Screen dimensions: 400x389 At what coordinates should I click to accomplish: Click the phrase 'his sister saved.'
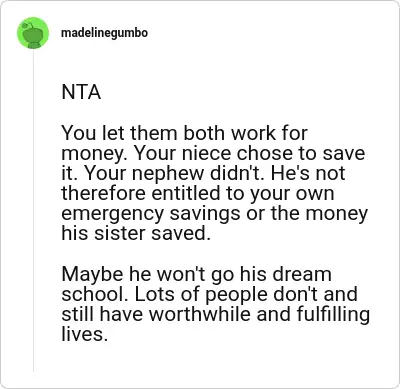click(136, 233)
